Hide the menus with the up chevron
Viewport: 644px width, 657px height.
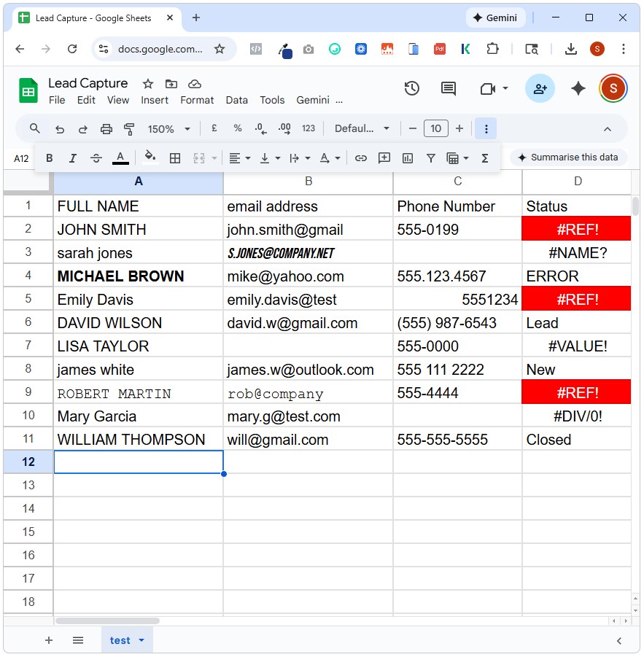click(x=607, y=129)
